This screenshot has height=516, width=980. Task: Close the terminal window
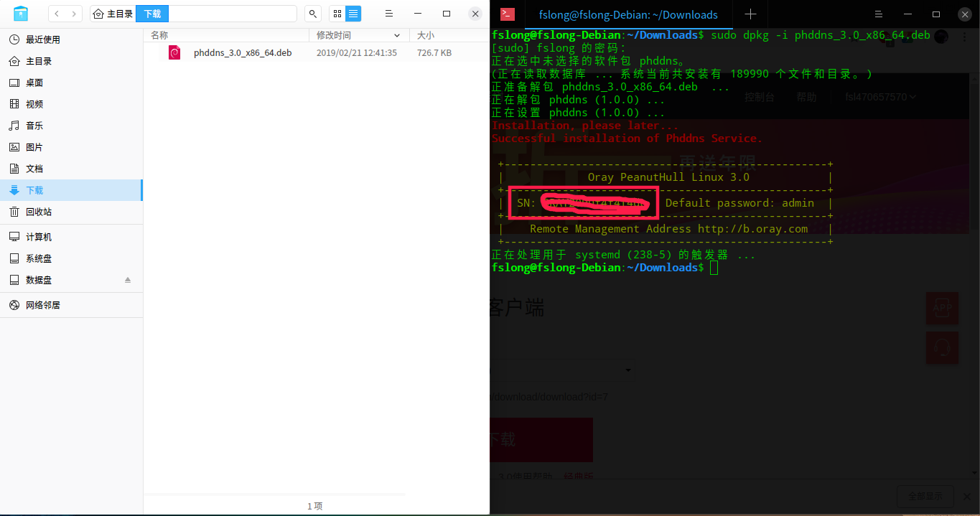[x=965, y=14]
